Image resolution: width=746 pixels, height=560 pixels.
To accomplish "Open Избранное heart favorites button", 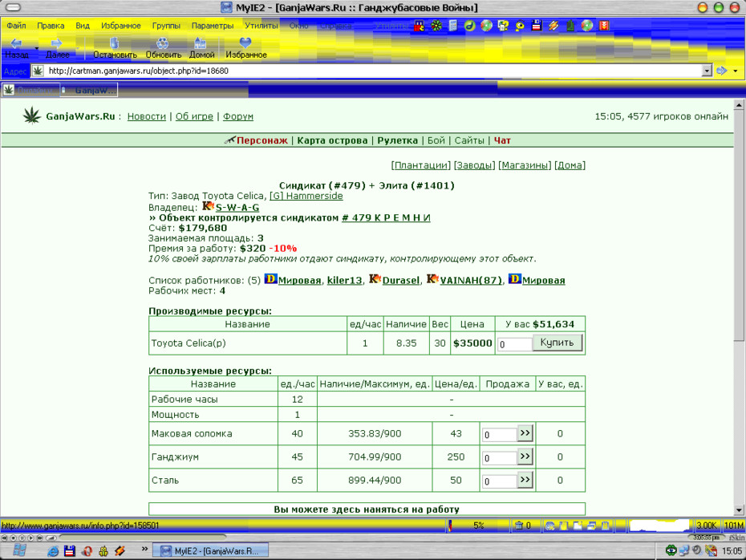I will 246,48.
